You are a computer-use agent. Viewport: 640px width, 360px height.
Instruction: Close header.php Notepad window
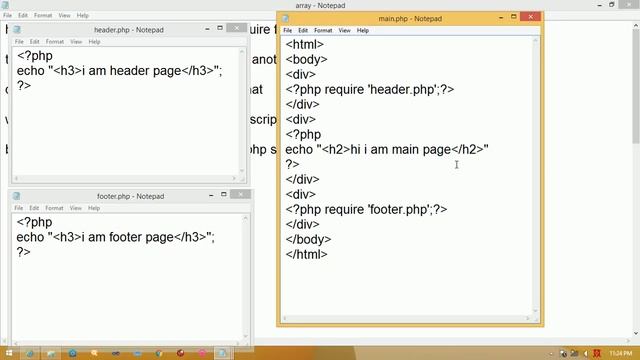[236, 28]
